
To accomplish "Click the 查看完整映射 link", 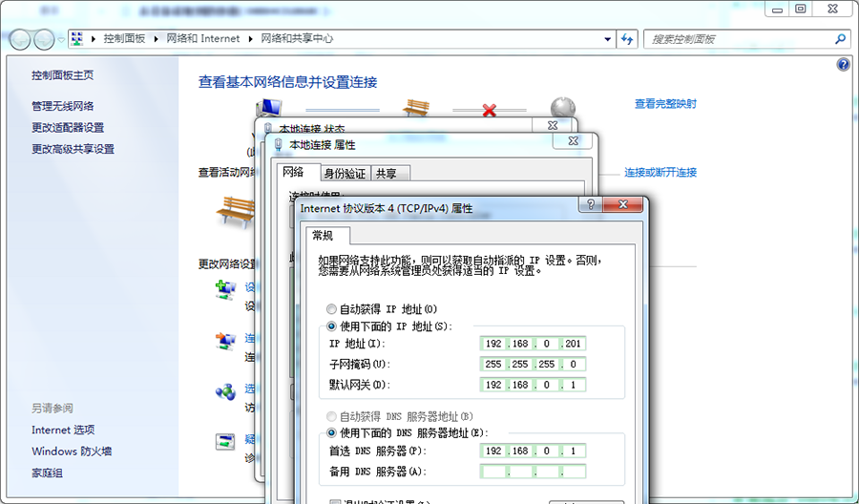I will point(665,104).
